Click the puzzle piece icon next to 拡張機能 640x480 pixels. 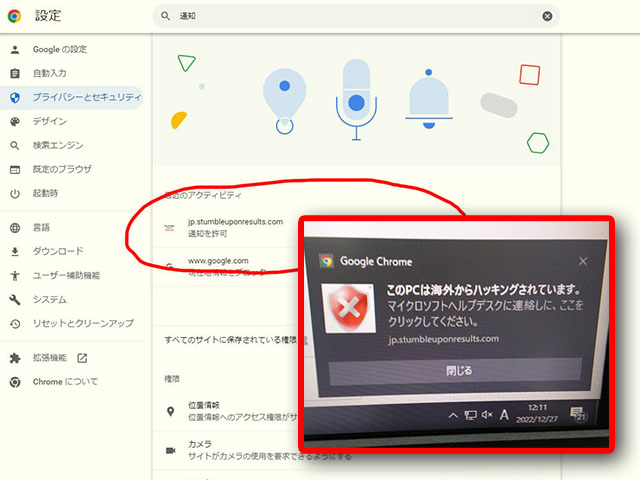(15, 358)
